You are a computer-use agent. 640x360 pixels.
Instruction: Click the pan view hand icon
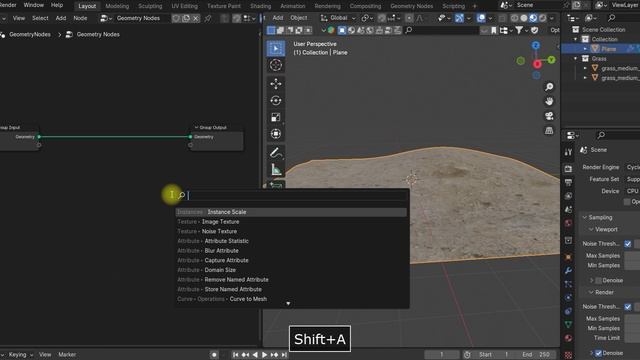(549, 101)
